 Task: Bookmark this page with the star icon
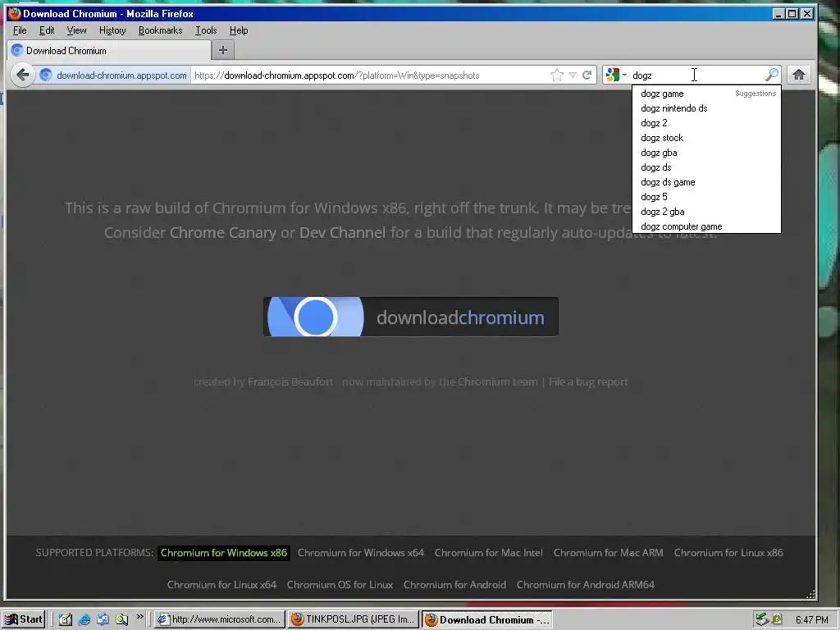coord(557,75)
